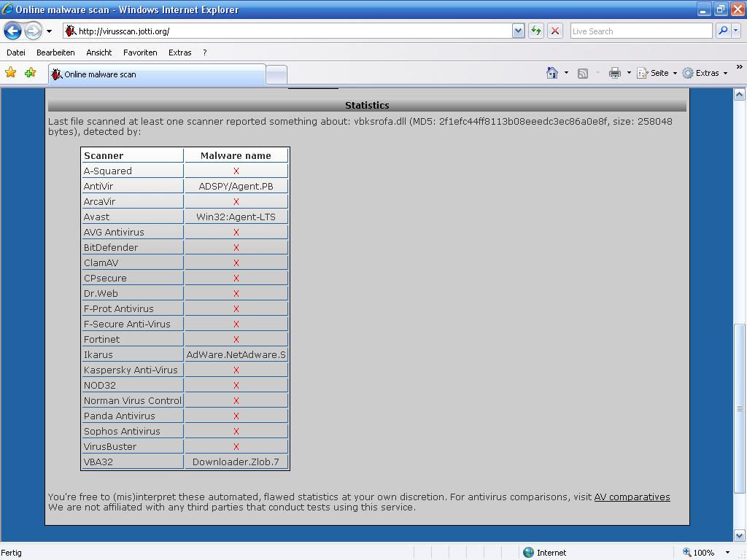This screenshot has width=747, height=560.
Task: Click the Fertig status bar text
Action: tap(11, 553)
